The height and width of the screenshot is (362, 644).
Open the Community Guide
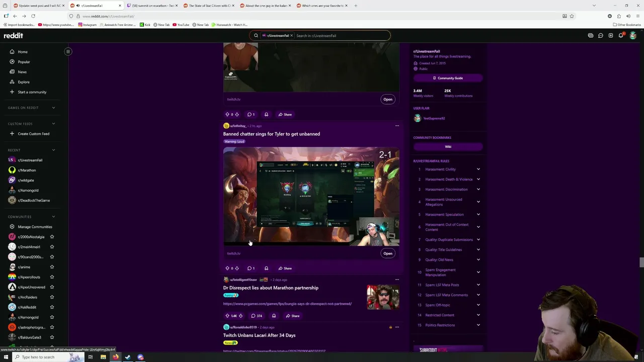[448, 78]
